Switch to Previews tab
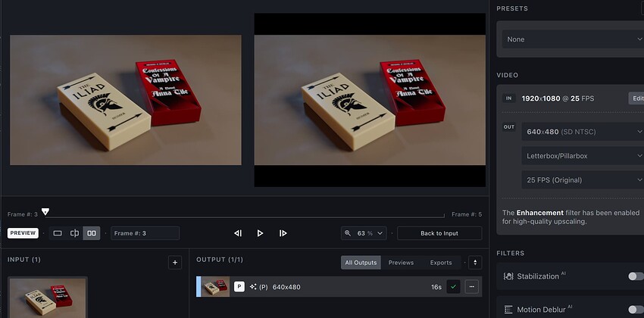Viewport: 644px width, 318px height. pyautogui.click(x=401, y=263)
